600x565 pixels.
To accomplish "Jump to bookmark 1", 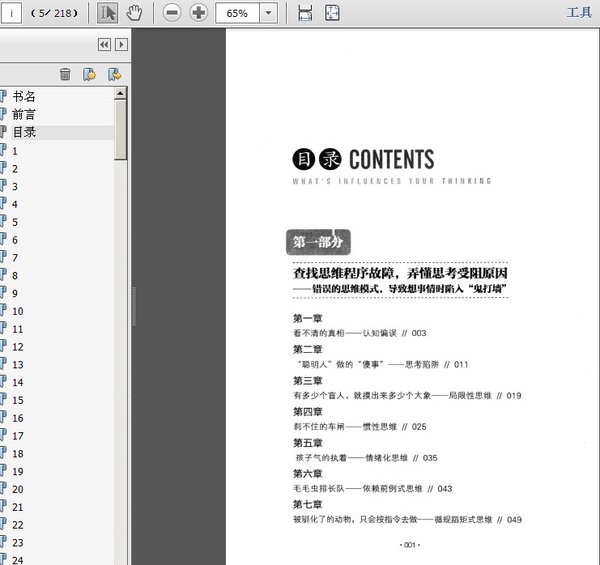I will click(15, 151).
